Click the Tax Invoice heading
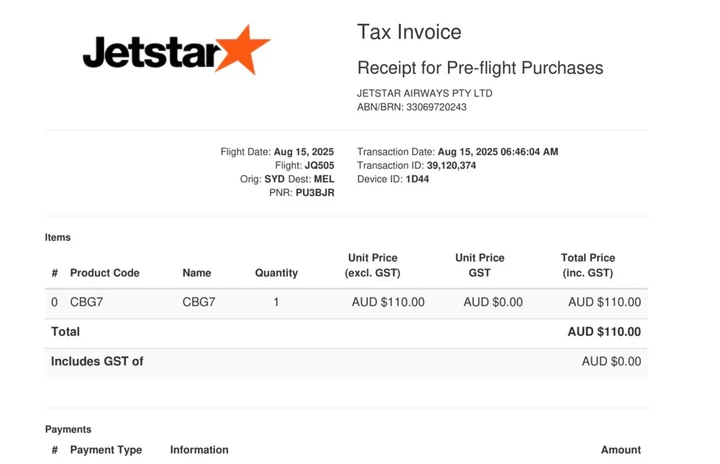This screenshot has width=720, height=464. tap(409, 32)
